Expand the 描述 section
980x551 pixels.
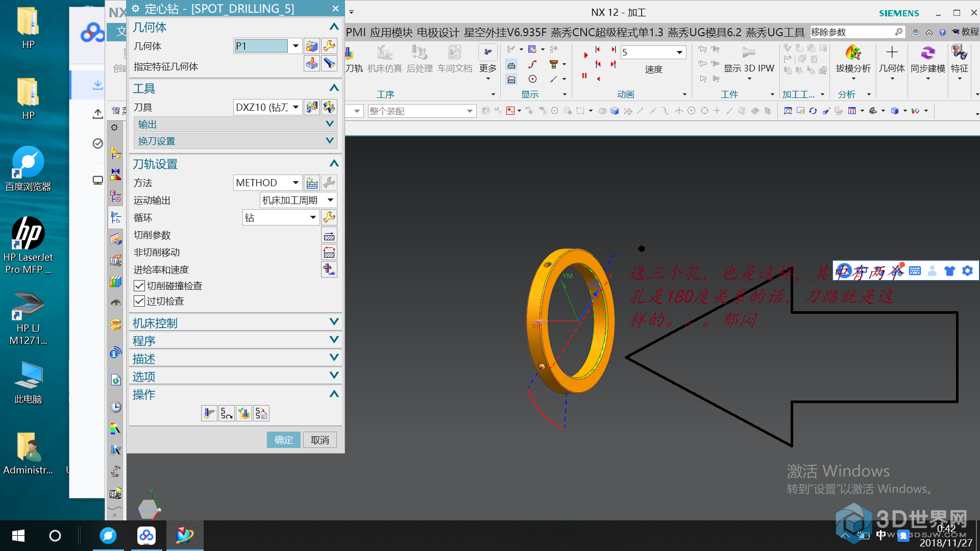point(235,359)
